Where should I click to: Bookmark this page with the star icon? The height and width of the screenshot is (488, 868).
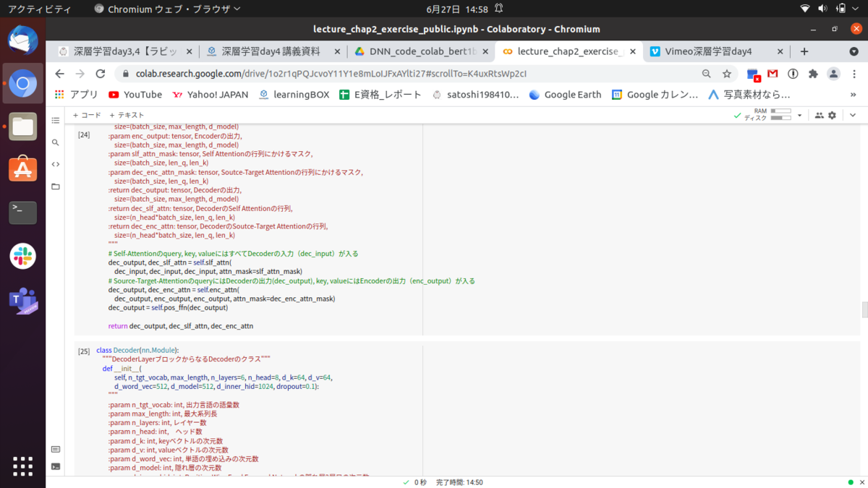click(x=727, y=74)
